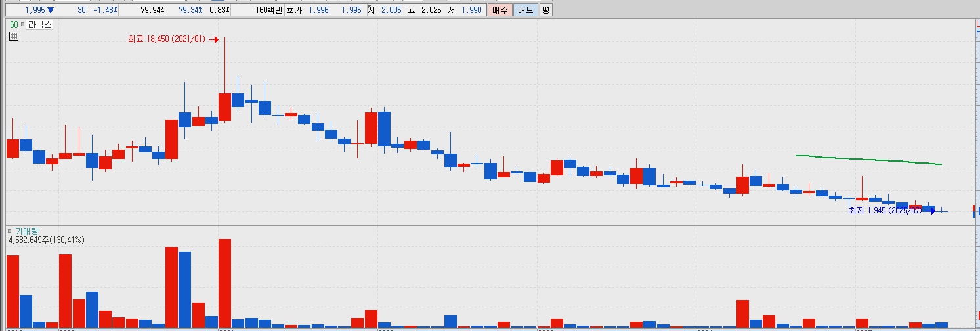Viewport: 980px width, 331px height.
Task: Click the green 60 period moving average label
Action: [x=14, y=24]
